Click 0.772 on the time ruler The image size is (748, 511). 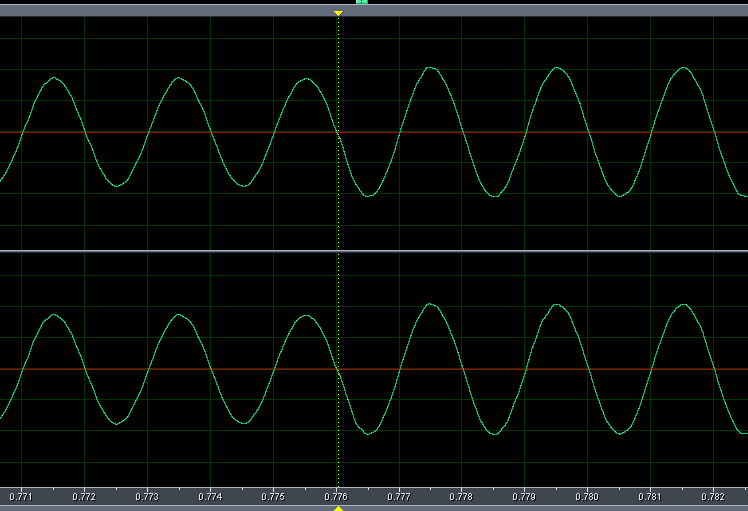[x=84, y=496]
